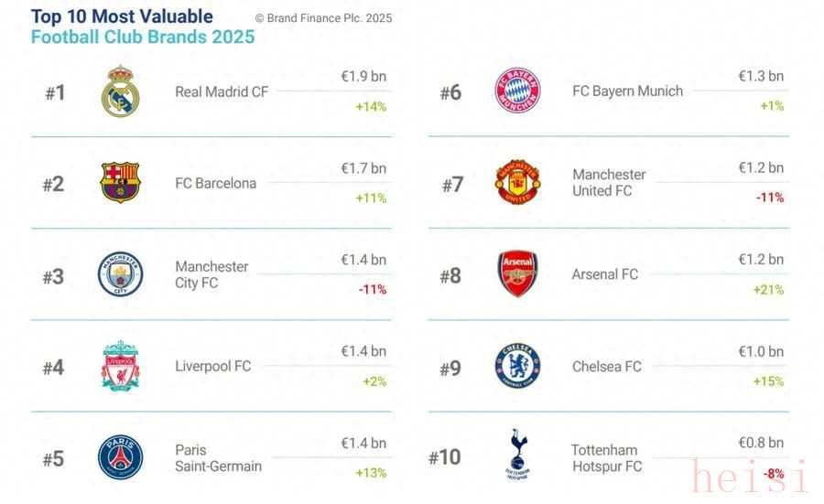824x504 pixels.
Task: Click Manchester City's -11% change value
Action: click(x=373, y=289)
